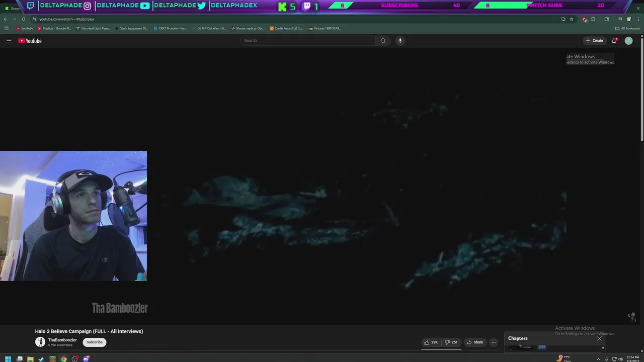This screenshot has height=362, width=644.
Task: Open the YouTube account avatar menu
Action: pos(628,41)
